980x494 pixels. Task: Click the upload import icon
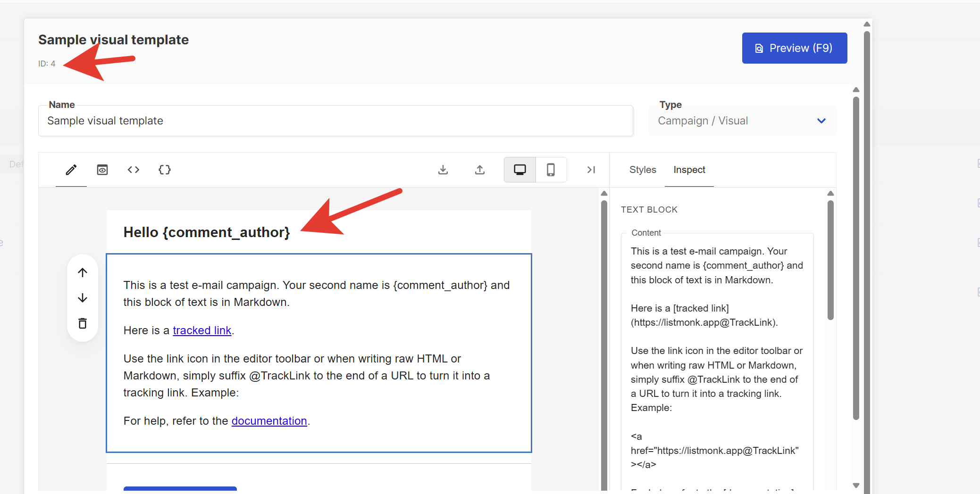pos(480,170)
